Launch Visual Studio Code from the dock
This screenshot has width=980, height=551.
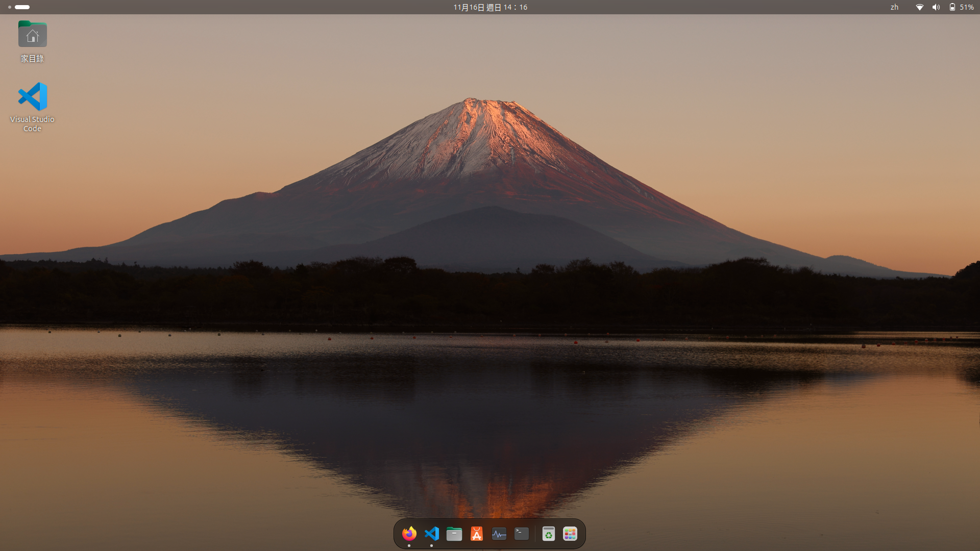point(431,534)
